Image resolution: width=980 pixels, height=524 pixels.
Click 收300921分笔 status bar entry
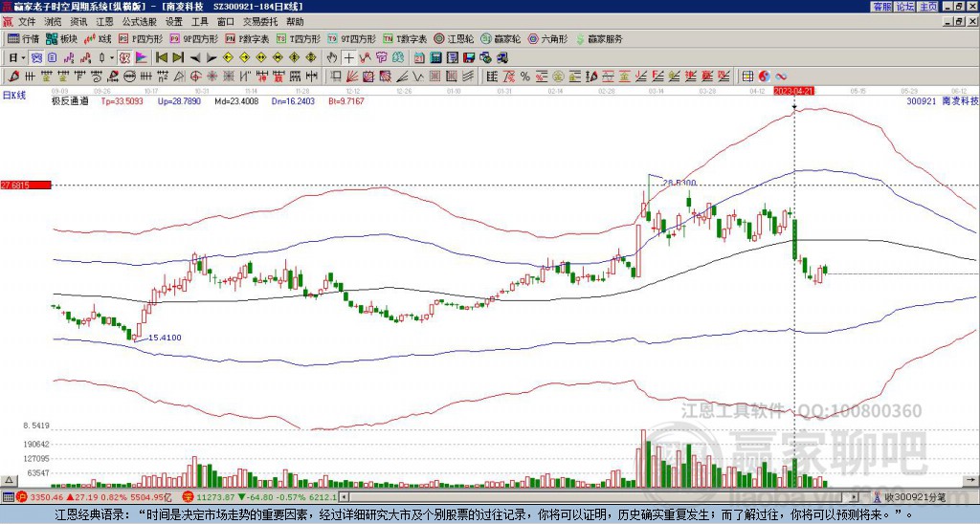[910, 497]
